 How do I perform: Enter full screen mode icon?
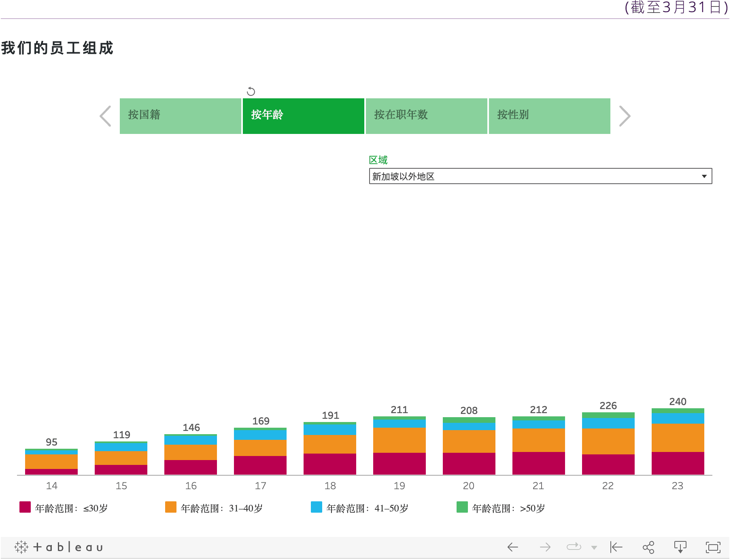pyautogui.click(x=713, y=547)
